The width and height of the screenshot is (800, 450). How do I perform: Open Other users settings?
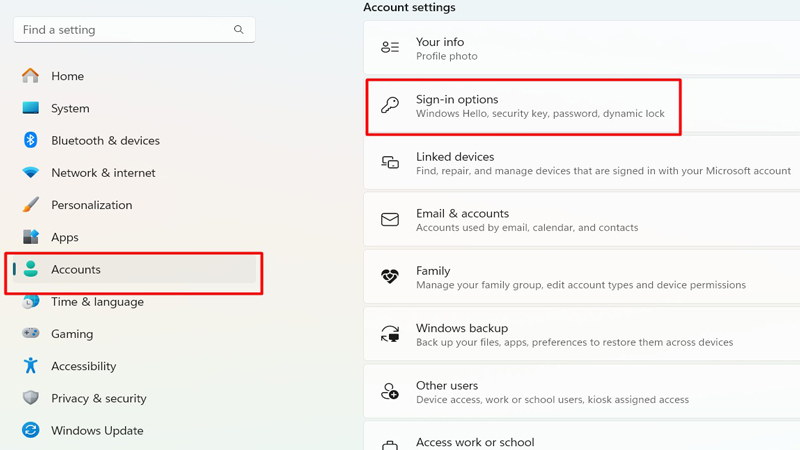pyautogui.click(x=582, y=391)
